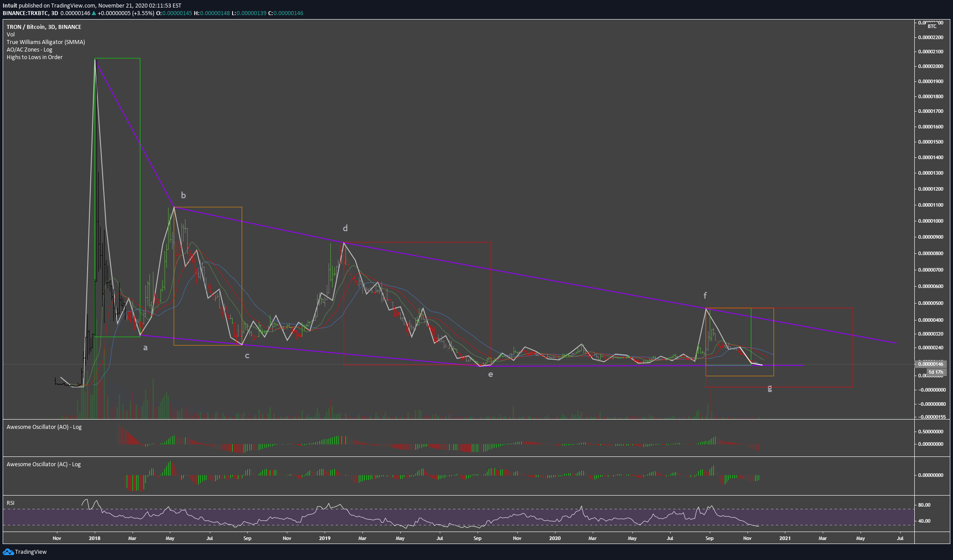Viewport: 953px width, 560px height.
Task: Click the 0.00000900 price axis label
Action: [931, 237]
